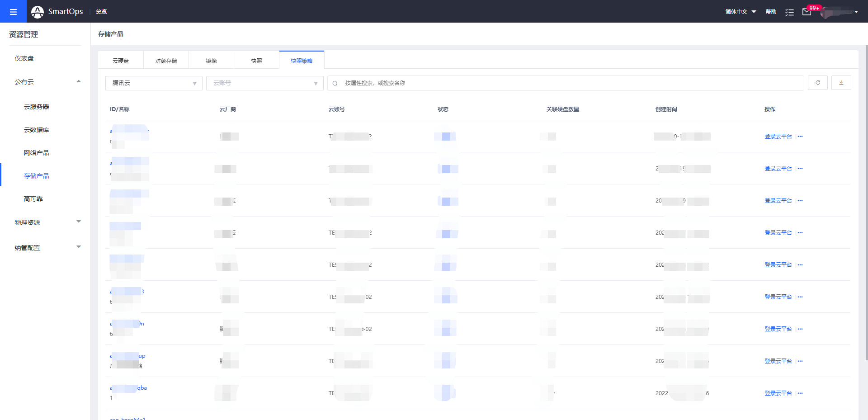Image resolution: width=868 pixels, height=420 pixels.
Task: Click the 资源管理 sidebar heading
Action: coord(24,34)
